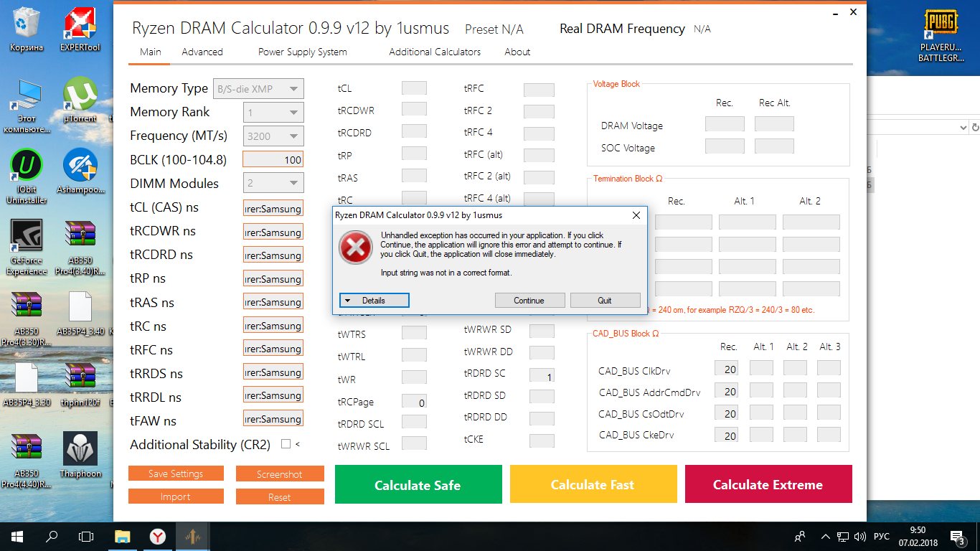The width and height of the screenshot is (980, 551).
Task: Select Ryzen DRAM Calculator taskbar icon
Action: [194, 535]
